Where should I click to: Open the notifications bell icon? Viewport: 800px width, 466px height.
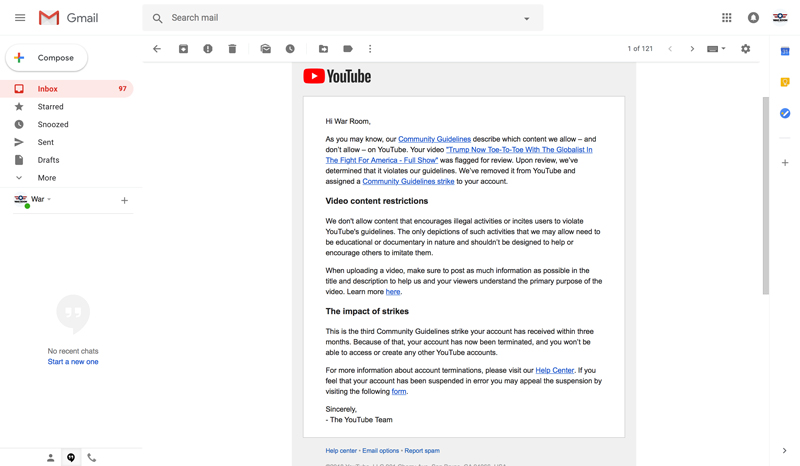tap(753, 18)
